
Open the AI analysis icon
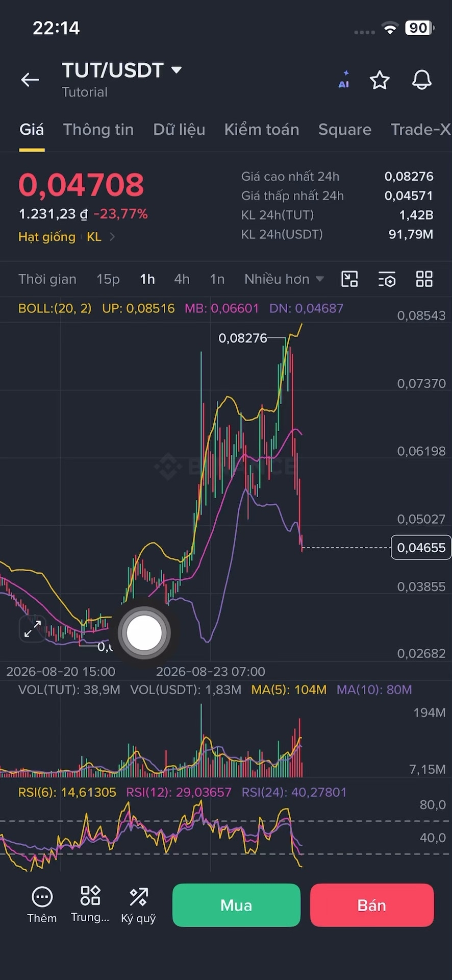point(344,80)
